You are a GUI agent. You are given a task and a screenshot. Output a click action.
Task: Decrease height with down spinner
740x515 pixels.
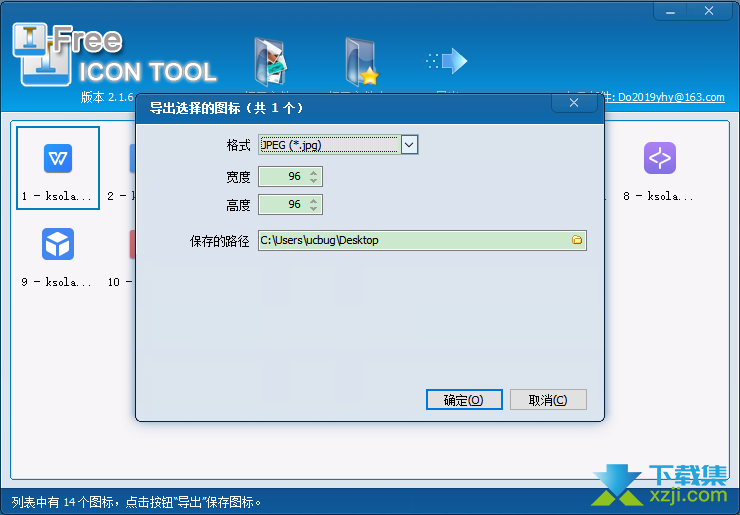tap(314, 209)
